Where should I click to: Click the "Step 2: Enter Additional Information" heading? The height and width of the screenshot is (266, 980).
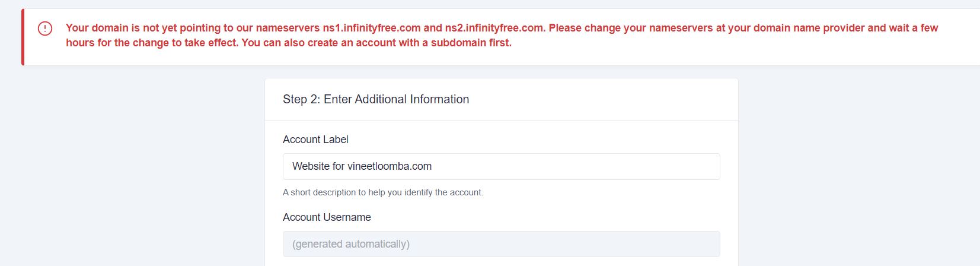[x=376, y=99]
